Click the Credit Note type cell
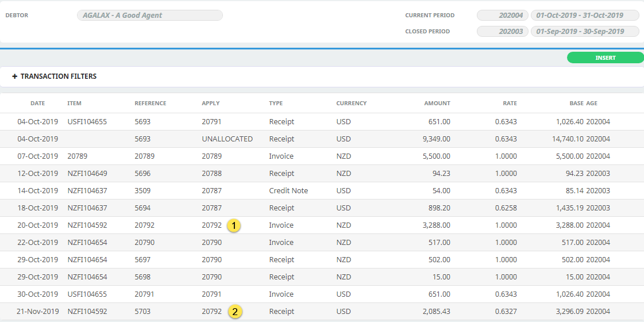644x322 pixels. pyautogui.click(x=288, y=191)
